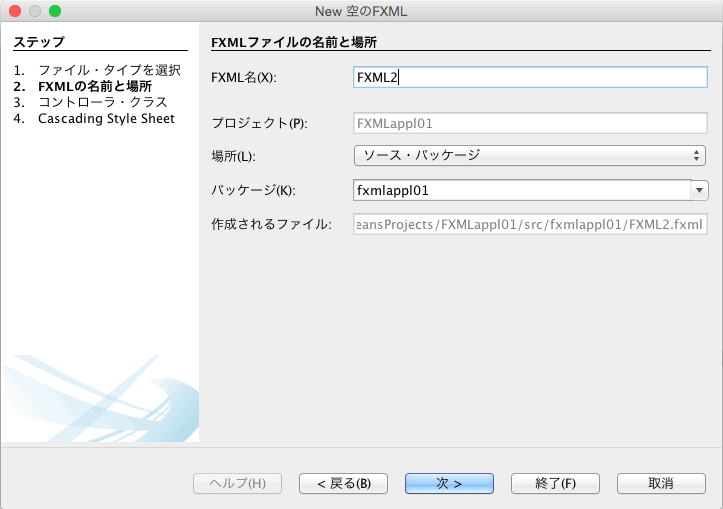Click the green zoom window button
Screen dimensions: 723x509
(55, 11)
